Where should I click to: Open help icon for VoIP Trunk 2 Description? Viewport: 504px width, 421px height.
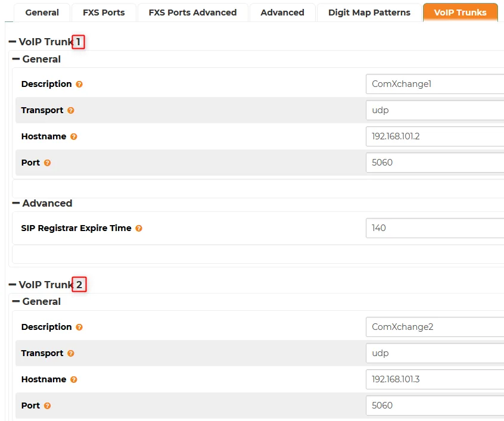click(79, 327)
